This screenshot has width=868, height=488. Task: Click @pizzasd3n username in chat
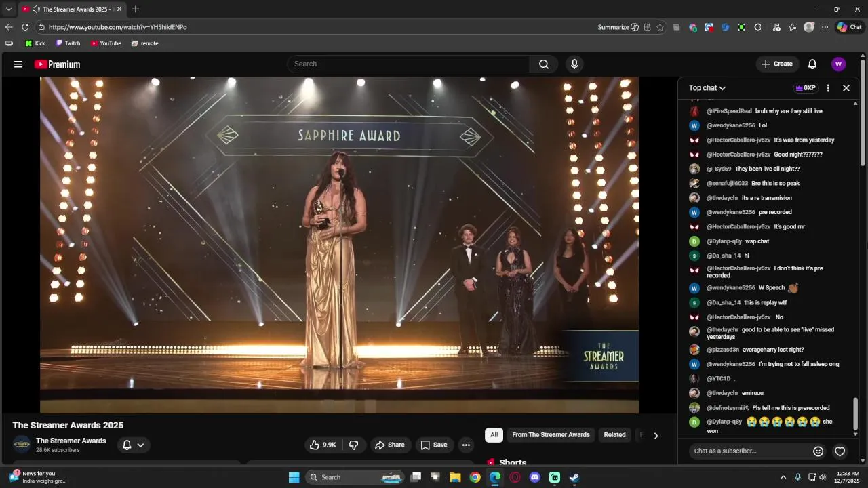pos(723,350)
